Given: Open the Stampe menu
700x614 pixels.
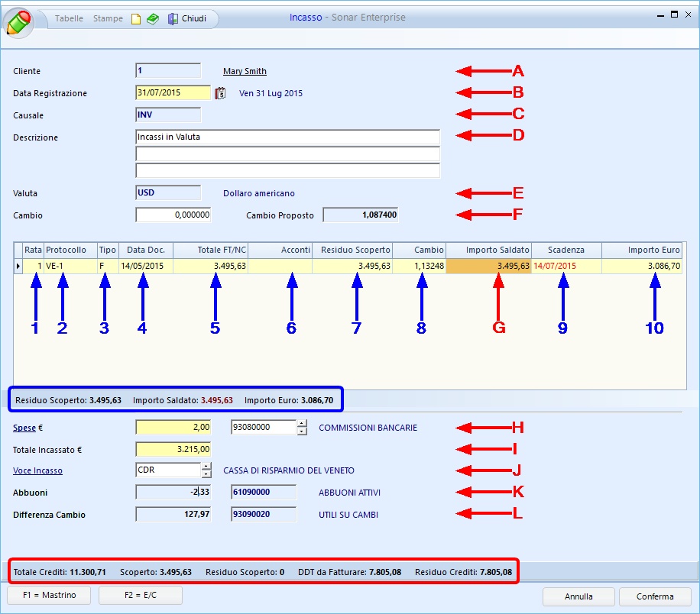Looking at the screenshot, I should click(x=108, y=18).
